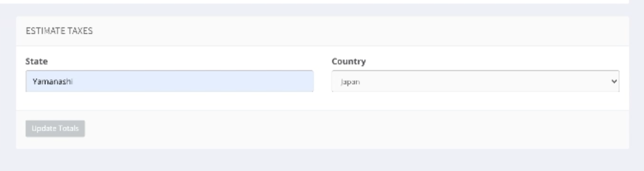Focus the field containing Yamanashi
The height and width of the screenshot is (171, 644).
tap(170, 81)
